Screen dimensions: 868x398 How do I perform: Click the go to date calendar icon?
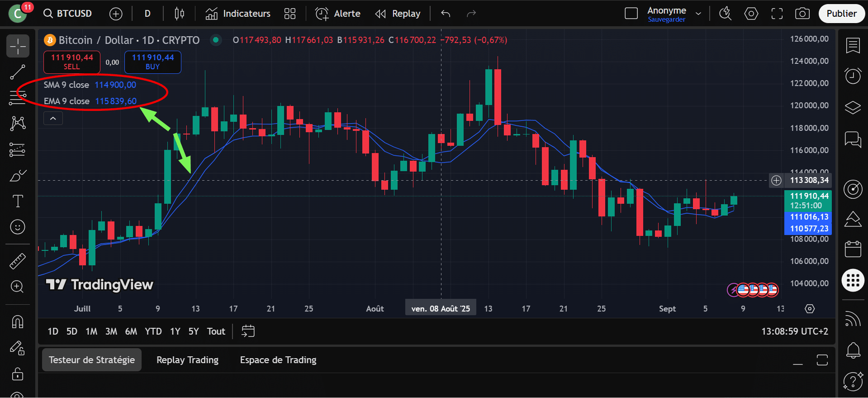coord(248,331)
